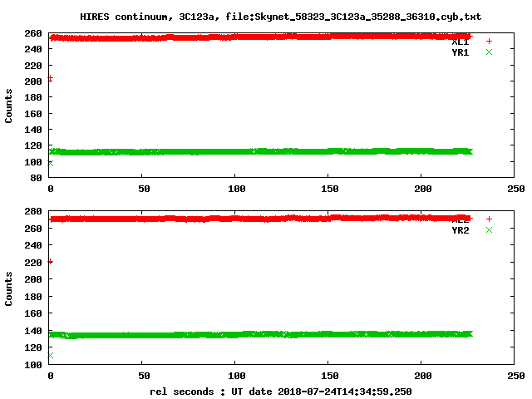Image resolution: width=532 pixels, height=399 pixels.
Task: Click the green cross YR1 legend marker
Action: (x=489, y=52)
